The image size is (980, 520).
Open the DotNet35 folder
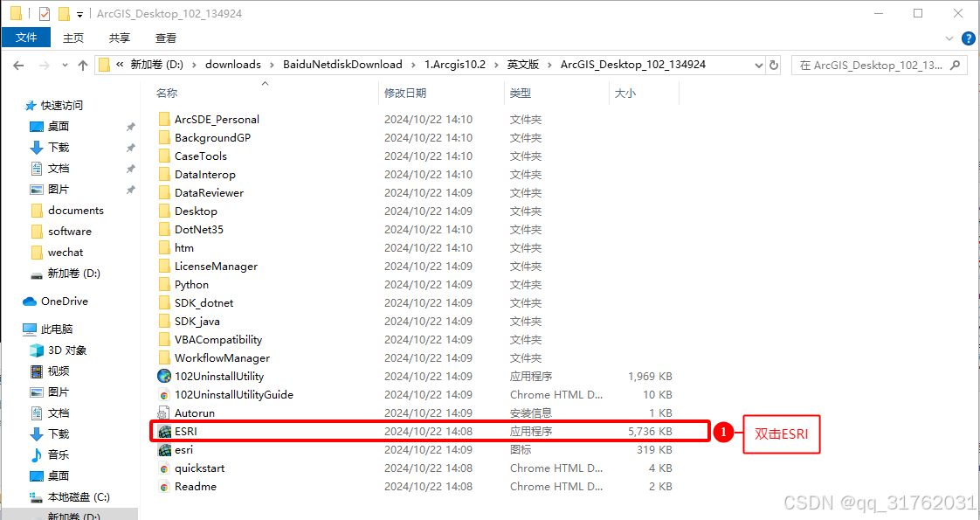(199, 229)
